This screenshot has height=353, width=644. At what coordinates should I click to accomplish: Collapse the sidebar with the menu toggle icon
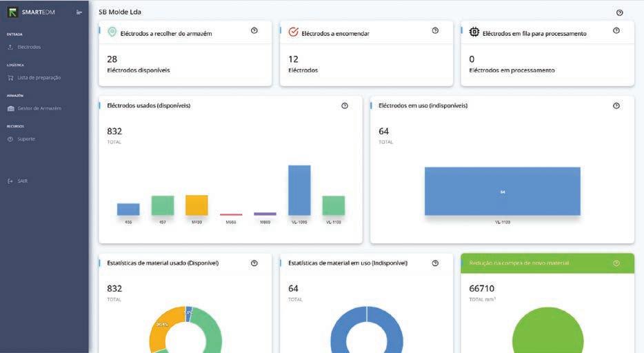[79, 12]
